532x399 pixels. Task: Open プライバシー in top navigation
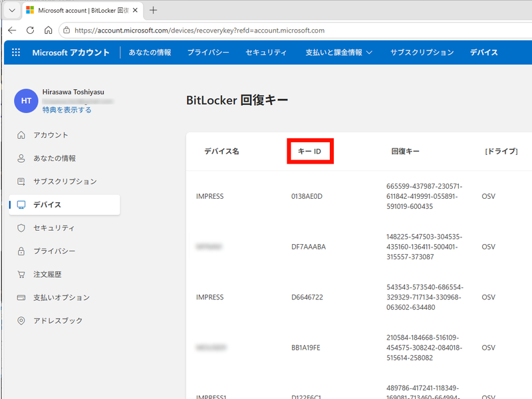click(x=208, y=53)
